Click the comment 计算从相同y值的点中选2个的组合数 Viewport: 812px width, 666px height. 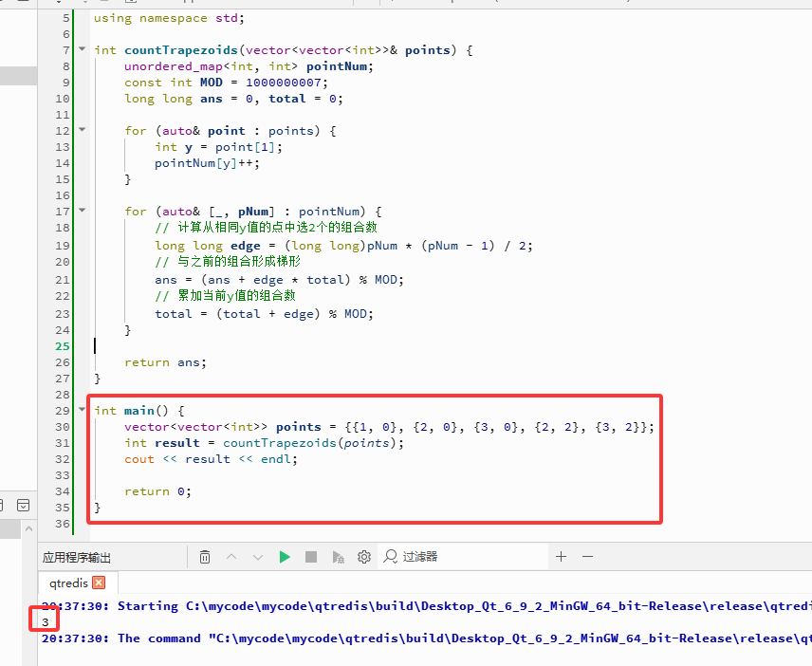[x=267, y=228]
